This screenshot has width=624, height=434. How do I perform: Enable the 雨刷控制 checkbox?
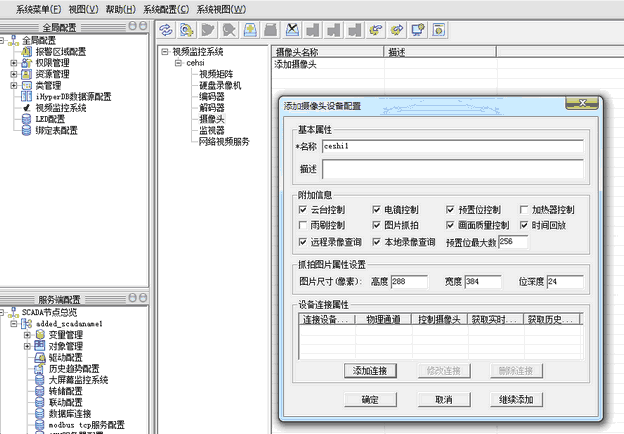point(302,225)
